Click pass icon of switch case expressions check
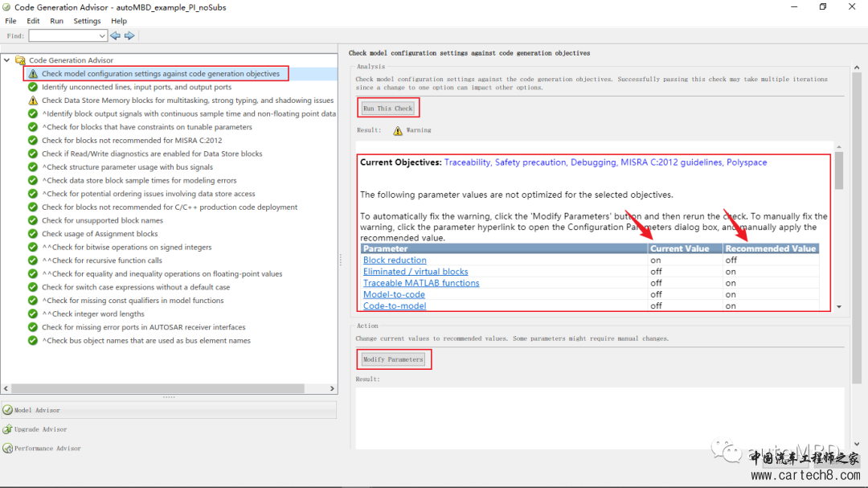Viewport: 868px width, 488px height. coord(33,287)
